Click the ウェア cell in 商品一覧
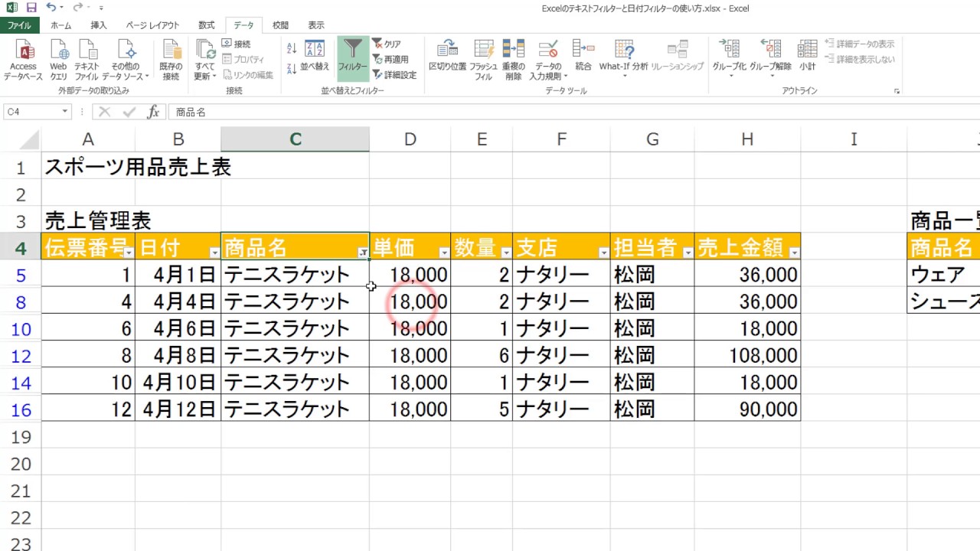Screen dimensions: 980x551 [x=943, y=274]
